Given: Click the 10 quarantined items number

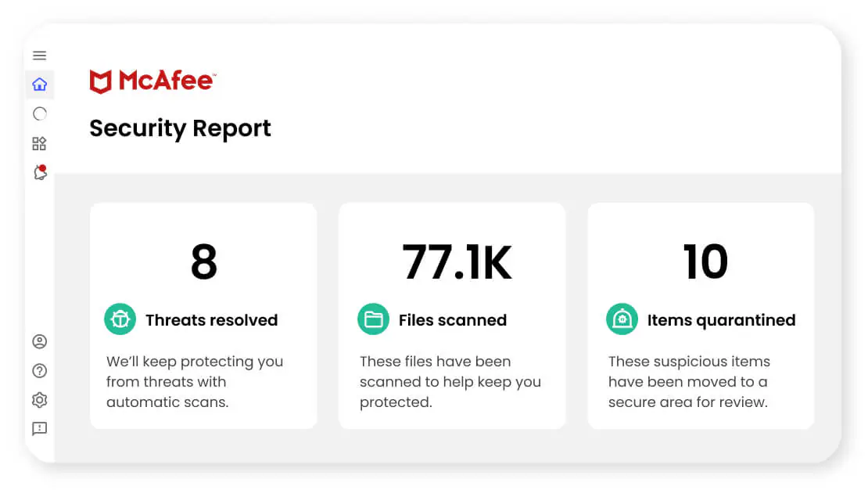Looking at the screenshot, I should [705, 262].
